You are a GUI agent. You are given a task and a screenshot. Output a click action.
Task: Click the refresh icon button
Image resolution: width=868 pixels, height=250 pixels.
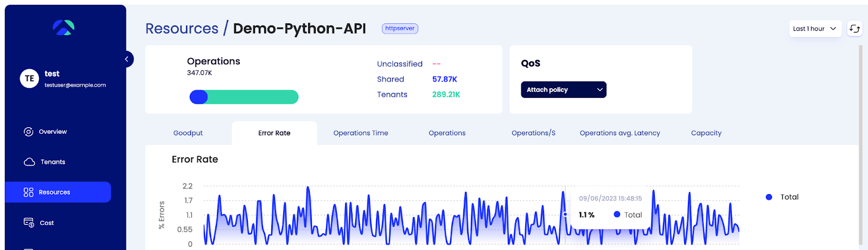tap(854, 29)
